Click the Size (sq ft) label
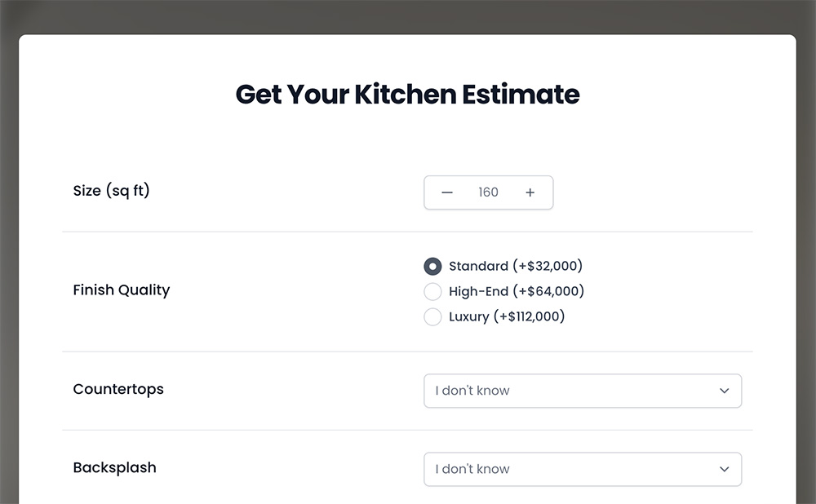This screenshot has width=816, height=504. [x=111, y=190]
